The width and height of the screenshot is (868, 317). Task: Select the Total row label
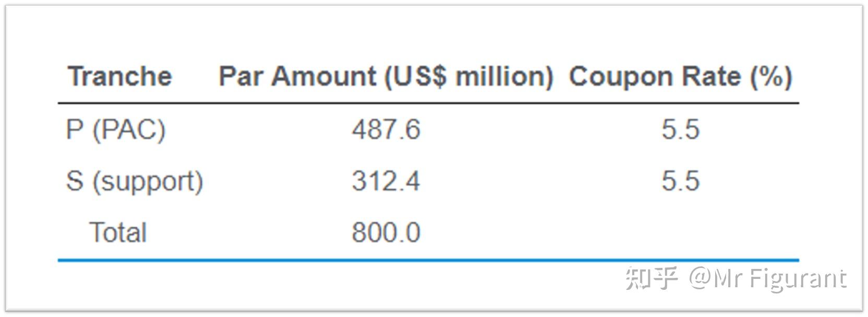118,232
